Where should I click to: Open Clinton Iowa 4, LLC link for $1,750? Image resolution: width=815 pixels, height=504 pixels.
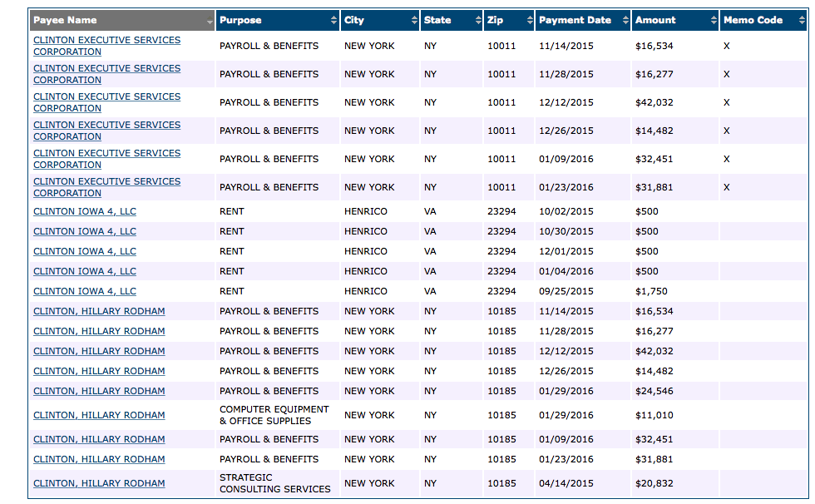pos(85,291)
